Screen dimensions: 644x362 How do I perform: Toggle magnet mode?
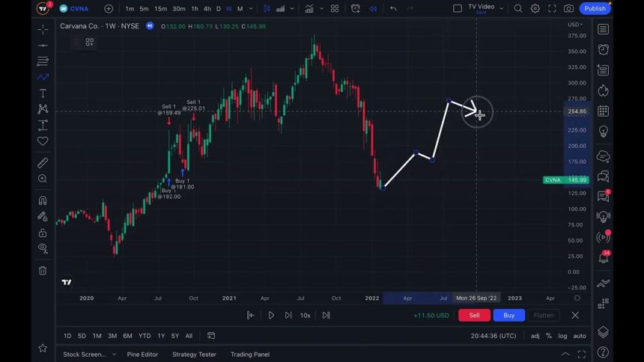pyautogui.click(x=43, y=200)
